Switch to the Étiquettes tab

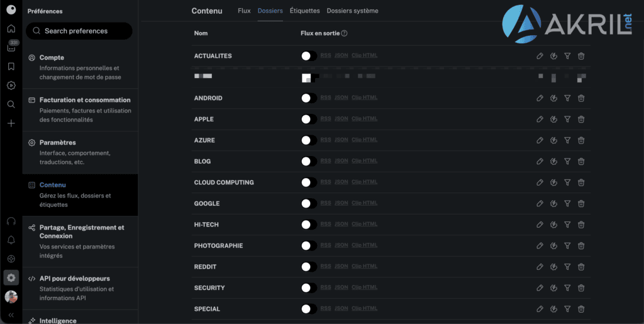305,11
